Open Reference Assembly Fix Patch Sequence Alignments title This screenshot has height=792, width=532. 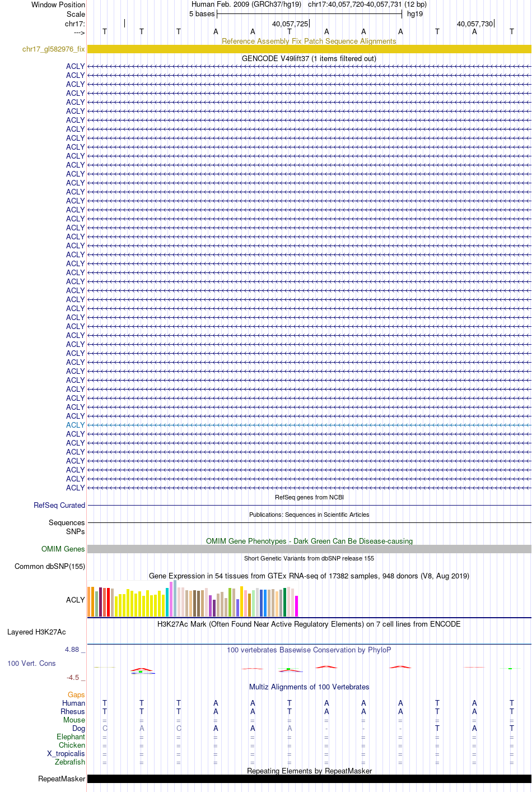coord(309,41)
